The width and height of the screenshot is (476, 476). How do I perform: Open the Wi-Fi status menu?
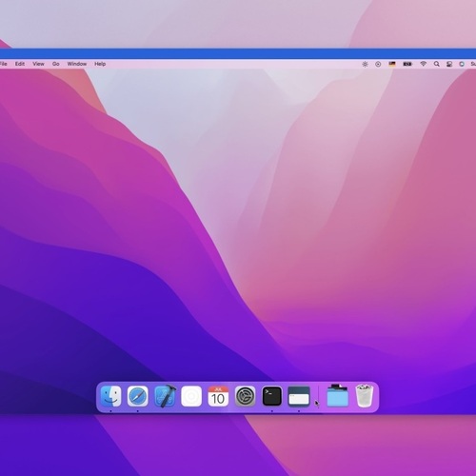point(423,64)
